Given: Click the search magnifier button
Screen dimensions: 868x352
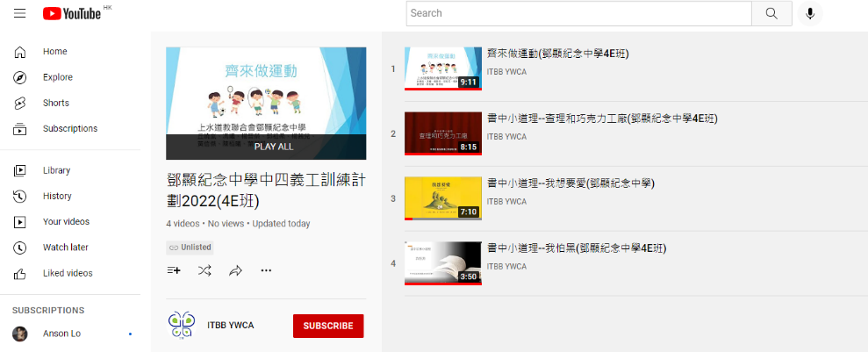Looking at the screenshot, I should pos(771,13).
